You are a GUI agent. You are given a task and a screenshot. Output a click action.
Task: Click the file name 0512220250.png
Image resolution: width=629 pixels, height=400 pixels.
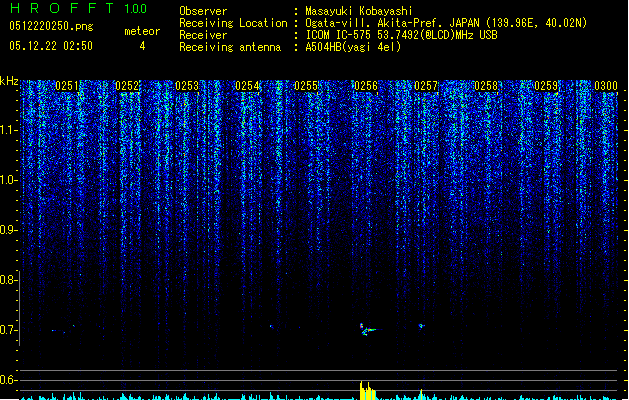click(x=51, y=26)
